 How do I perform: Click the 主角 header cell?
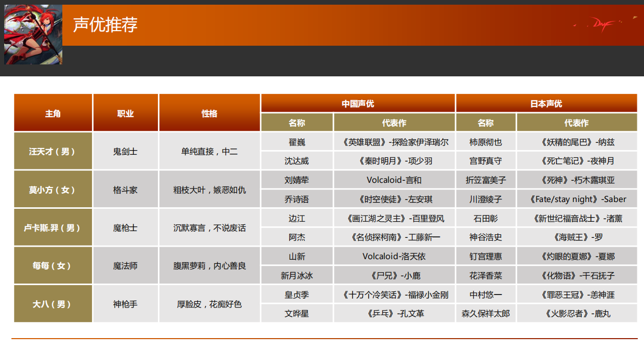pyautogui.click(x=53, y=112)
